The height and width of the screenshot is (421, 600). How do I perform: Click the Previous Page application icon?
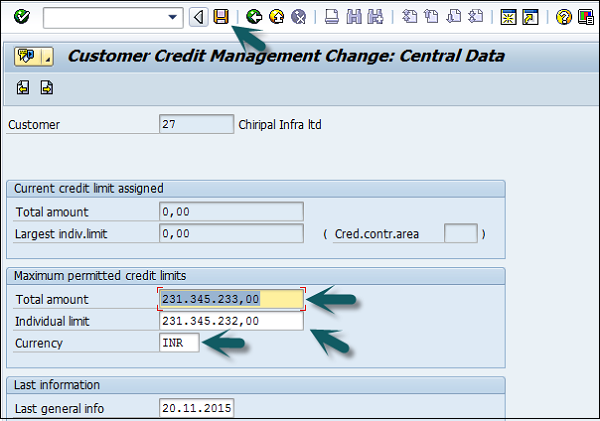click(x=23, y=88)
